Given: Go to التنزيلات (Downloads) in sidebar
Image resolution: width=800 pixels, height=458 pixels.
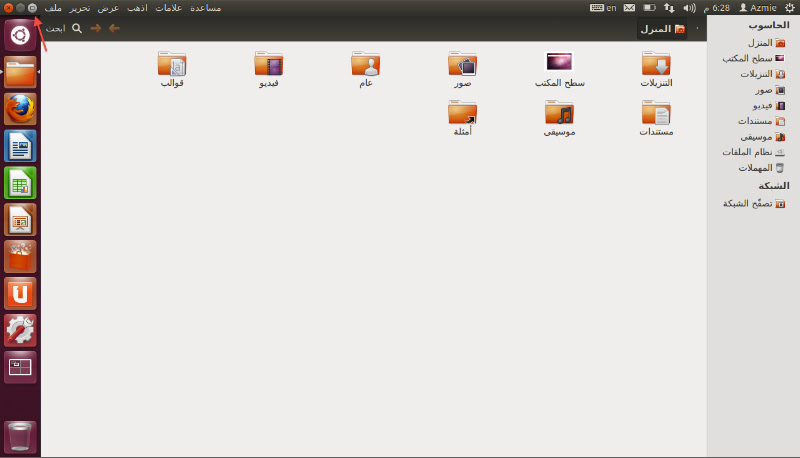Looking at the screenshot, I should point(762,74).
